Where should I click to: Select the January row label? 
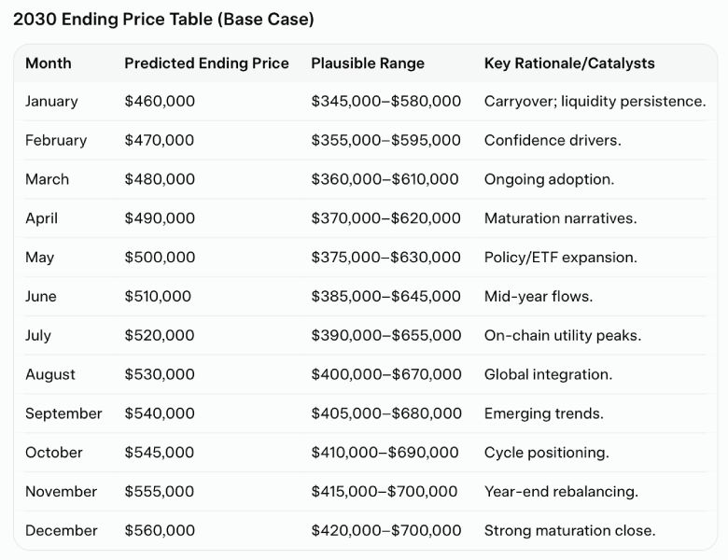pyautogui.click(x=51, y=101)
